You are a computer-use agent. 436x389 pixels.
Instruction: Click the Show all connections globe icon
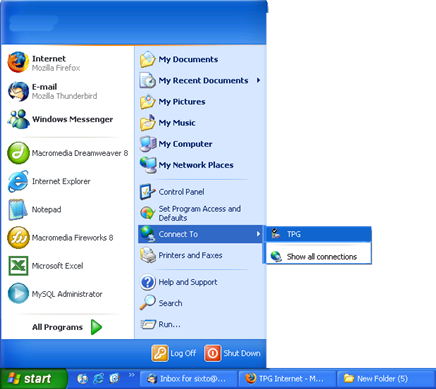(x=276, y=256)
